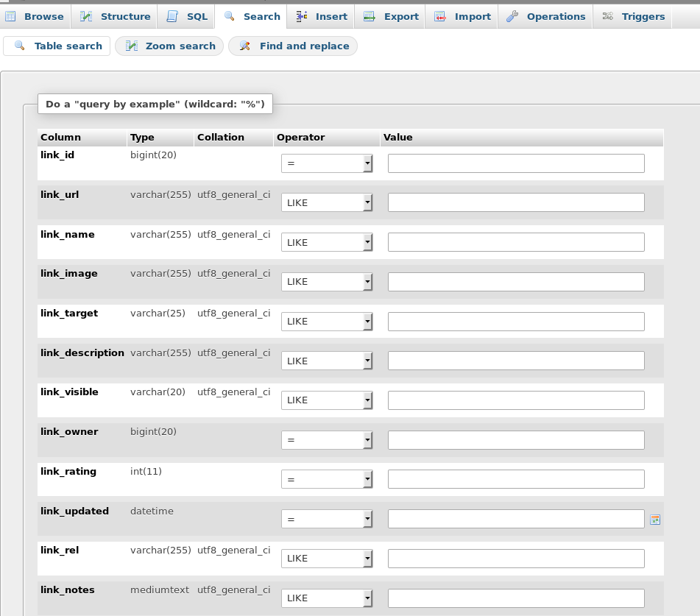700x616 pixels.
Task: Click the SQL tab icon
Action: 172,16
